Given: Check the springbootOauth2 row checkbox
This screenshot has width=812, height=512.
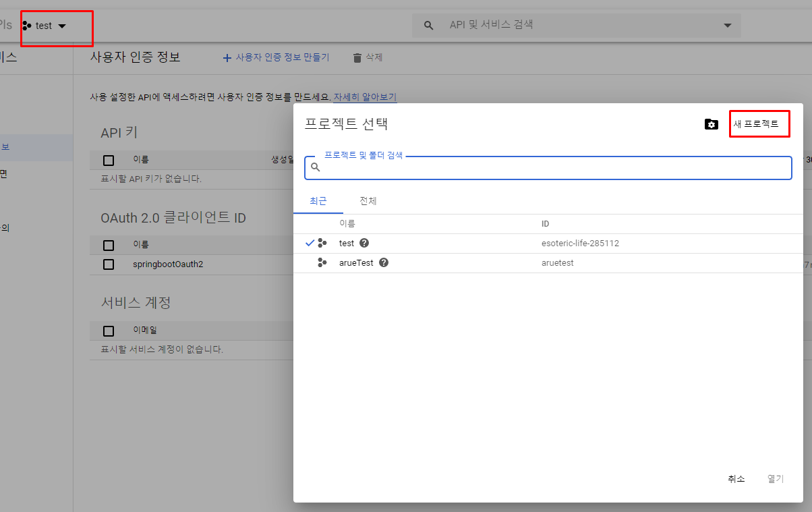Looking at the screenshot, I should pyautogui.click(x=109, y=264).
